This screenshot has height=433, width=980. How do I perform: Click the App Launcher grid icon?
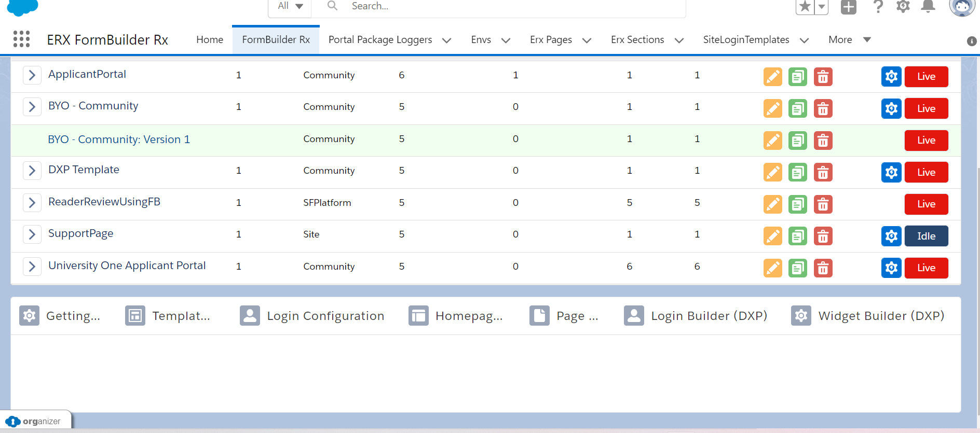coord(21,39)
